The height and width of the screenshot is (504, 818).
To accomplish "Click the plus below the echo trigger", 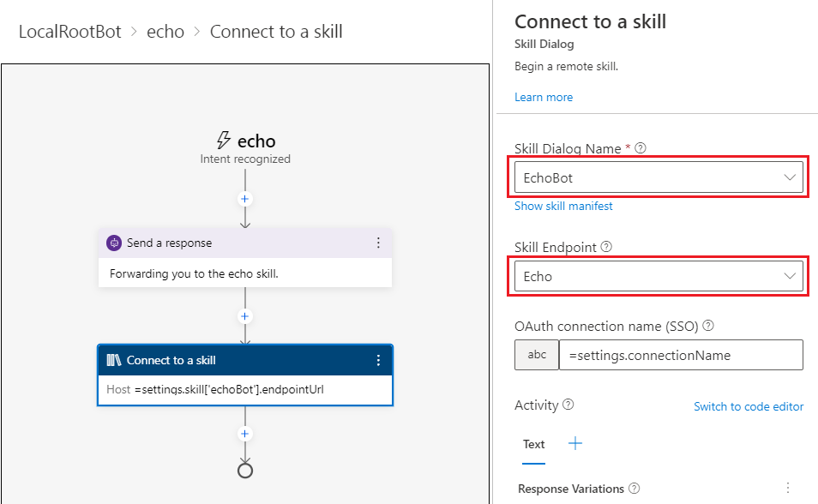I will pyautogui.click(x=244, y=199).
